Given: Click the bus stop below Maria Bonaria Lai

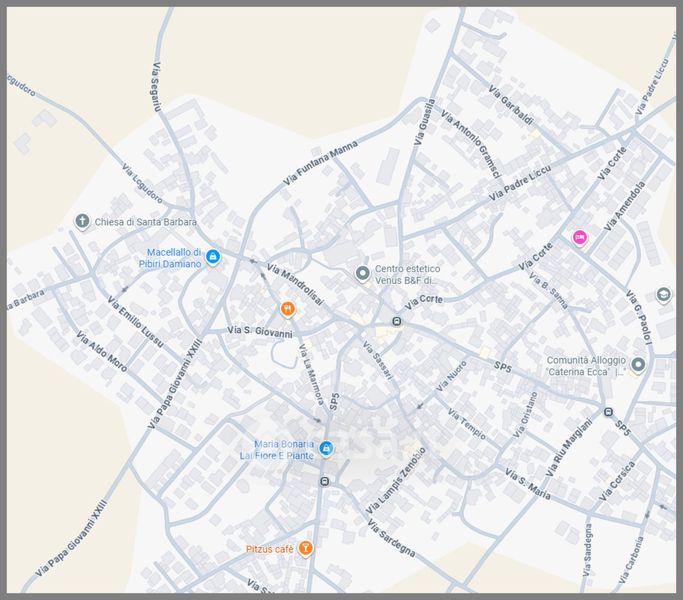Looking at the screenshot, I should click(x=324, y=481).
